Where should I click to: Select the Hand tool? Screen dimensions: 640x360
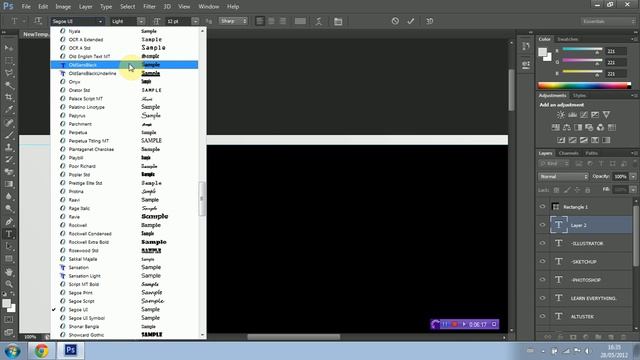(x=9, y=272)
